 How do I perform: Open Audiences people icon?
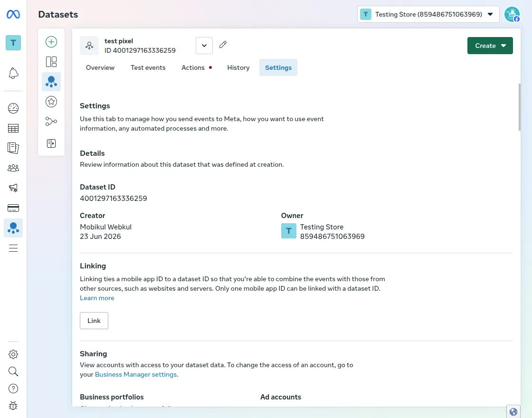(13, 168)
